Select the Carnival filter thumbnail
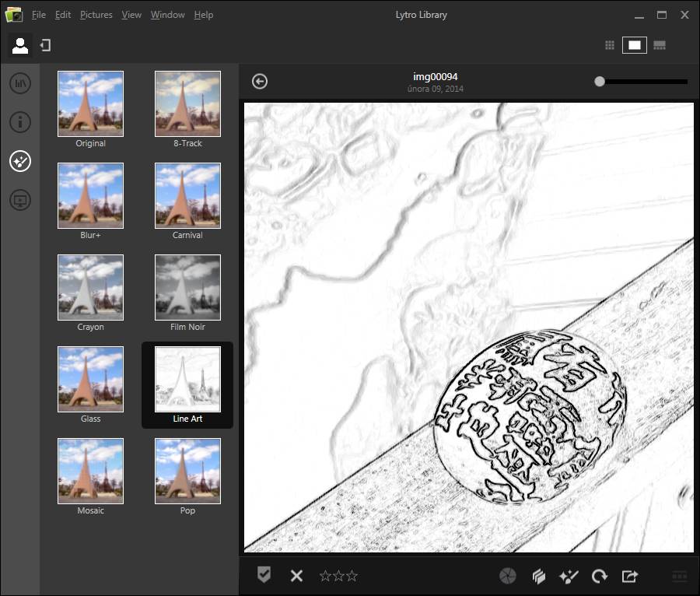Viewport: 700px width, 596px height. coord(187,195)
